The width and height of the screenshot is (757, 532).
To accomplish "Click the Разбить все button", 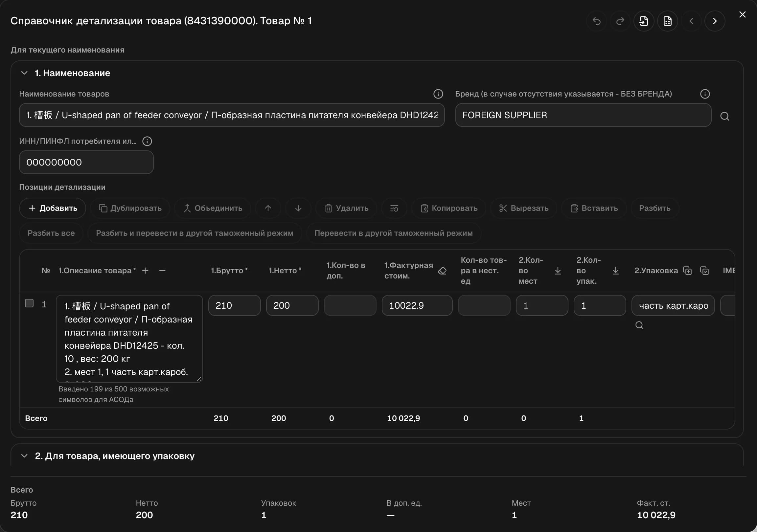I will point(51,233).
